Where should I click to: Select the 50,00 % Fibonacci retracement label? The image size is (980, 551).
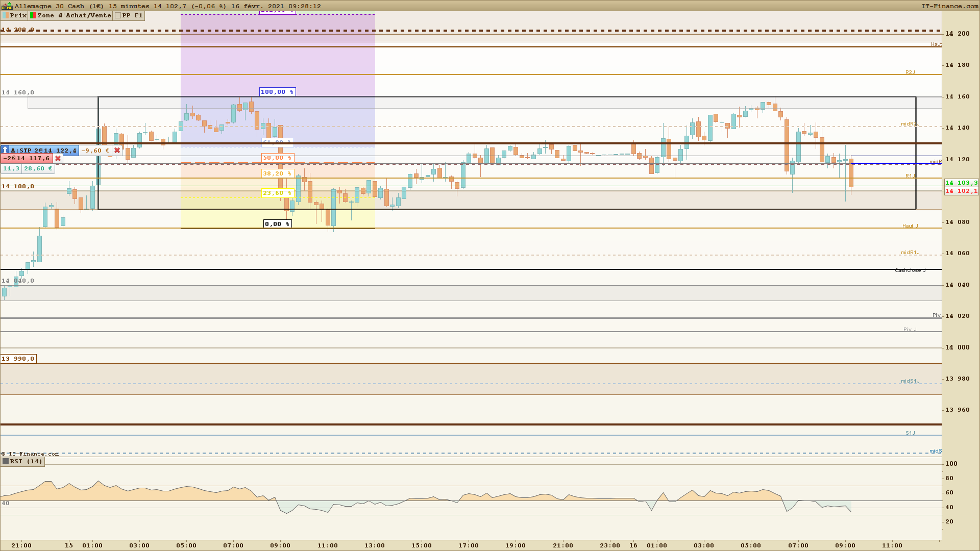277,158
